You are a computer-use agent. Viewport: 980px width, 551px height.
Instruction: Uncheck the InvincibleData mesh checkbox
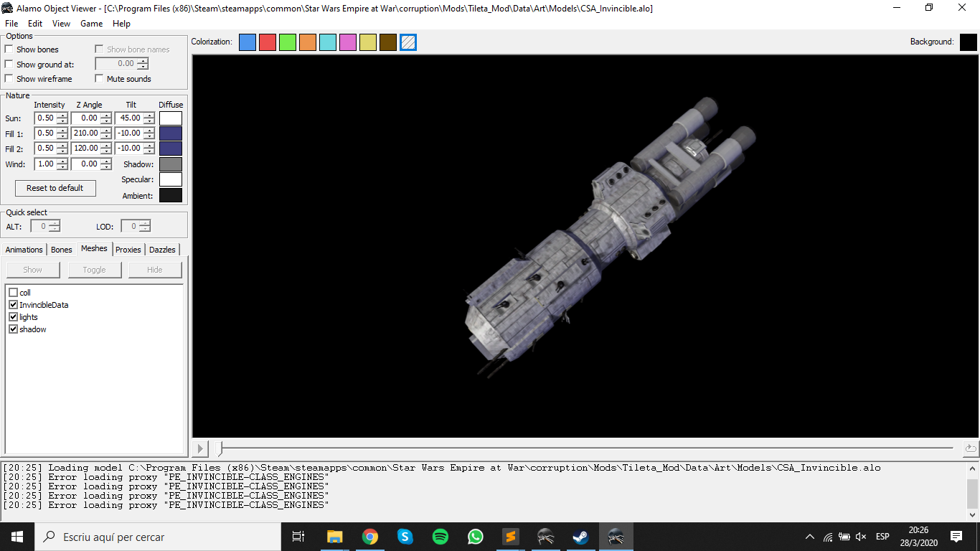13,305
